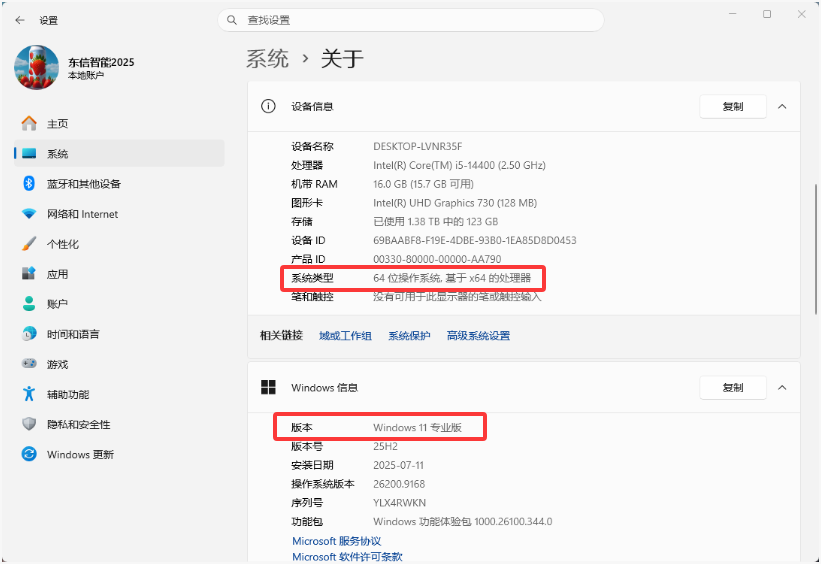Minimize the Settings window
Screen dimensions: 821x564
733,14
